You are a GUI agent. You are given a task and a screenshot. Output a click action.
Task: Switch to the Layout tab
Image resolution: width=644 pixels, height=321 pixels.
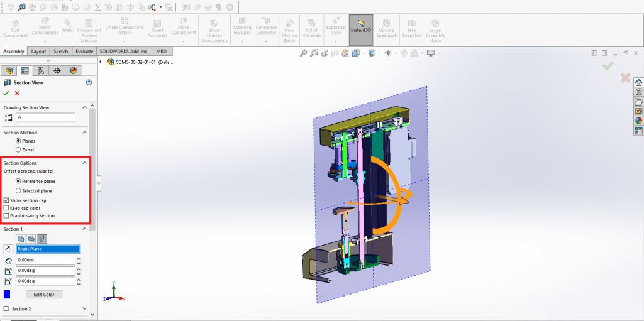(38, 52)
